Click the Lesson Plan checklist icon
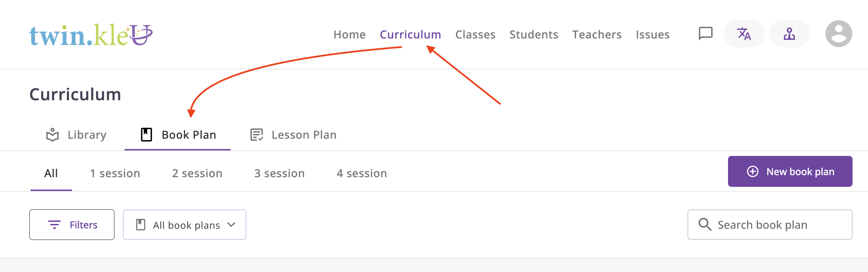 [257, 135]
